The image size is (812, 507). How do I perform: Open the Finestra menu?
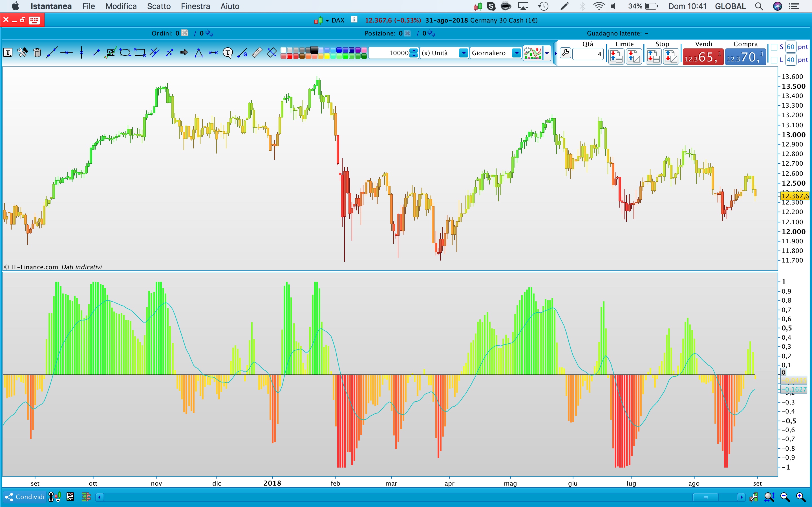coord(195,6)
